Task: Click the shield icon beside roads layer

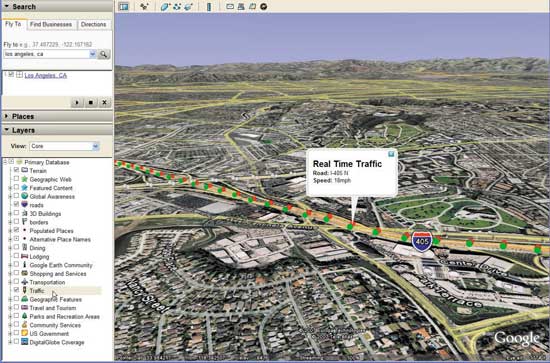Action: coord(25,205)
